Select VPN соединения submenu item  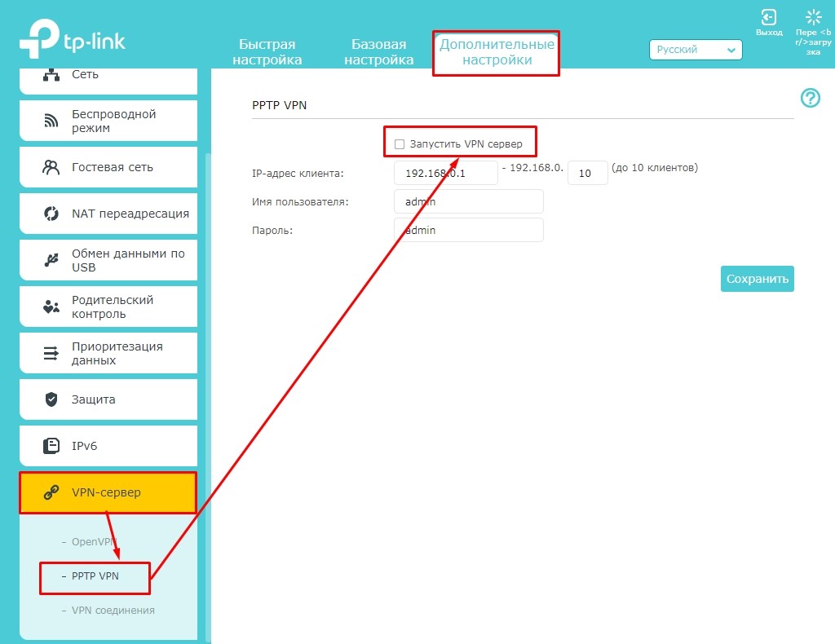coord(113,610)
